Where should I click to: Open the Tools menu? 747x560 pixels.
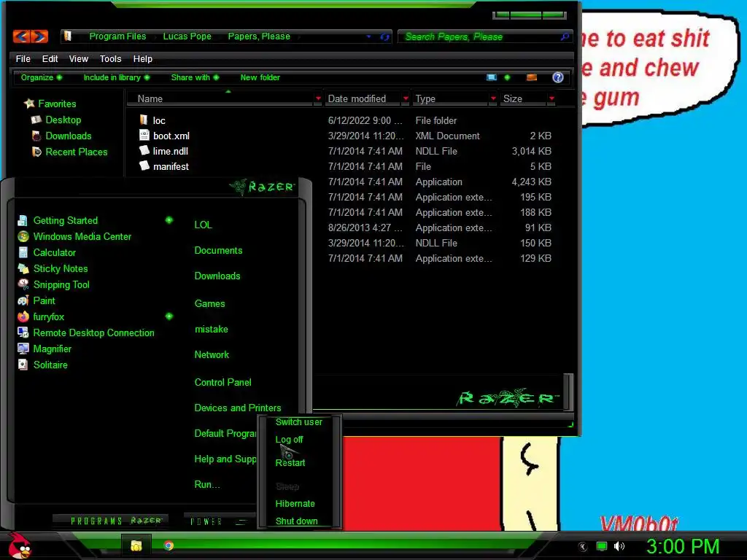[x=111, y=59]
